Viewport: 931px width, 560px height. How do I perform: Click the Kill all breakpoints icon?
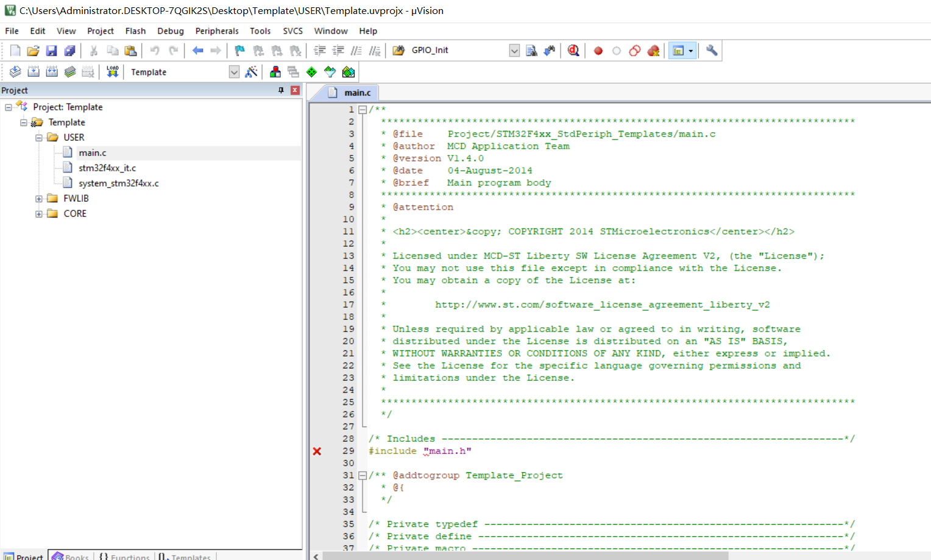[x=653, y=51]
